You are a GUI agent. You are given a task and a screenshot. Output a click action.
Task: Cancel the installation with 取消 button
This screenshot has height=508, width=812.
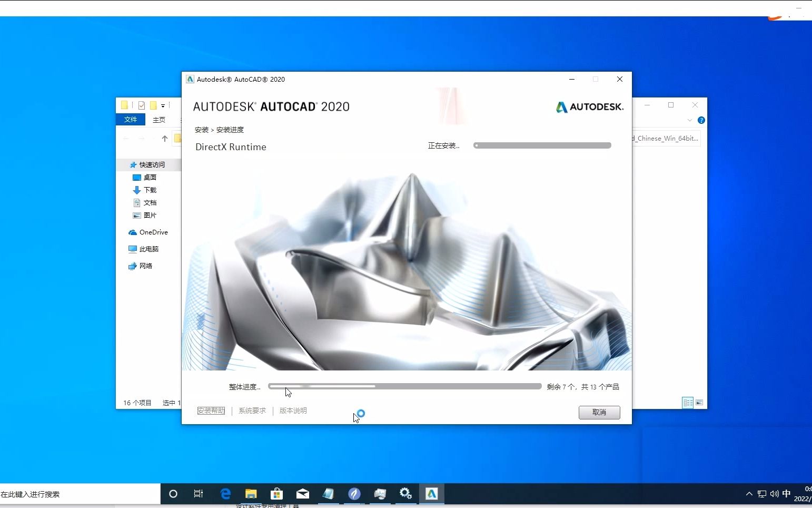599,413
